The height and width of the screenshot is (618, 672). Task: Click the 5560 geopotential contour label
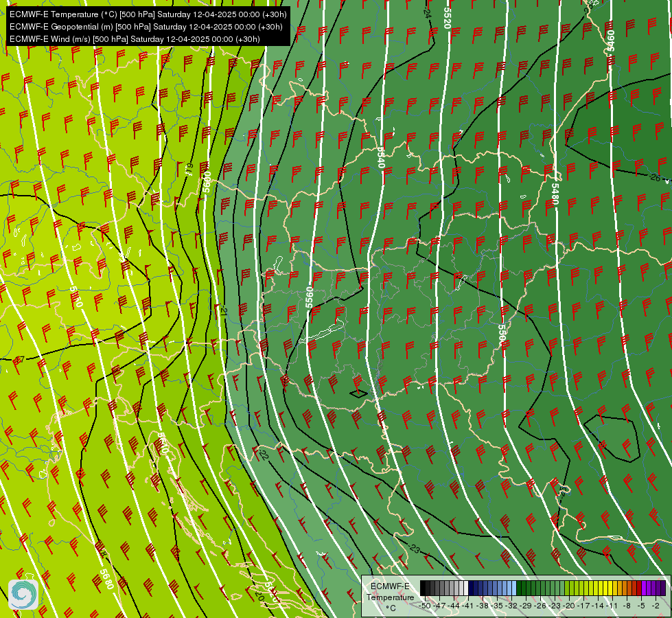[x=310, y=297]
